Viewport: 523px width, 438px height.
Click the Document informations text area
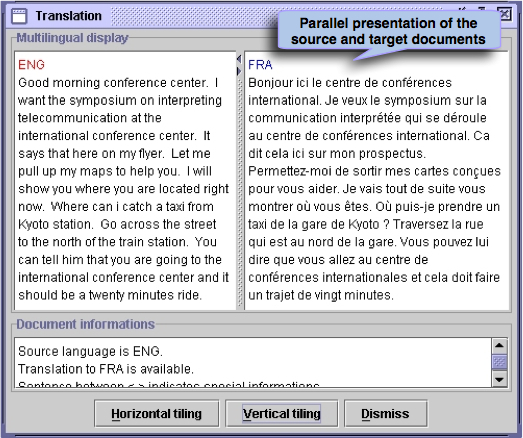click(x=253, y=363)
